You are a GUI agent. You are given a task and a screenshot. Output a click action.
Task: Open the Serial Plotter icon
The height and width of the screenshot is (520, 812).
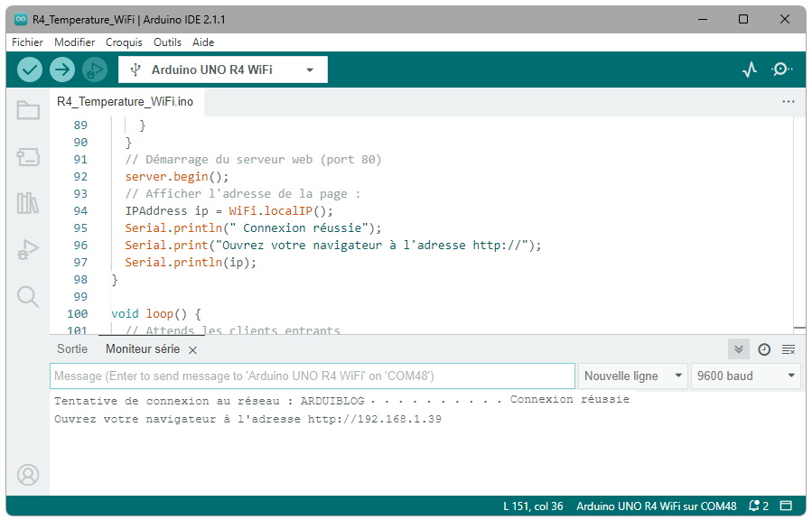[750, 70]
